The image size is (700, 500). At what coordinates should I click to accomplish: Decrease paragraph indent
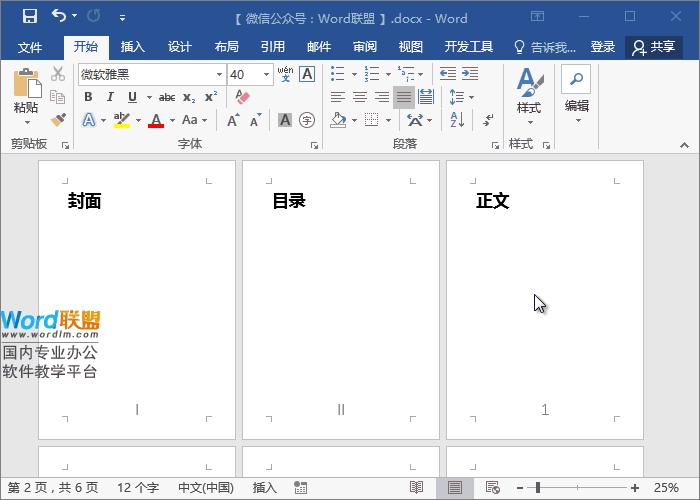448,74
